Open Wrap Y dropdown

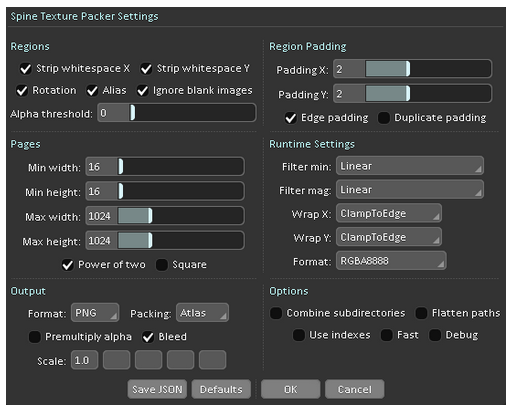tap(389, 237)
